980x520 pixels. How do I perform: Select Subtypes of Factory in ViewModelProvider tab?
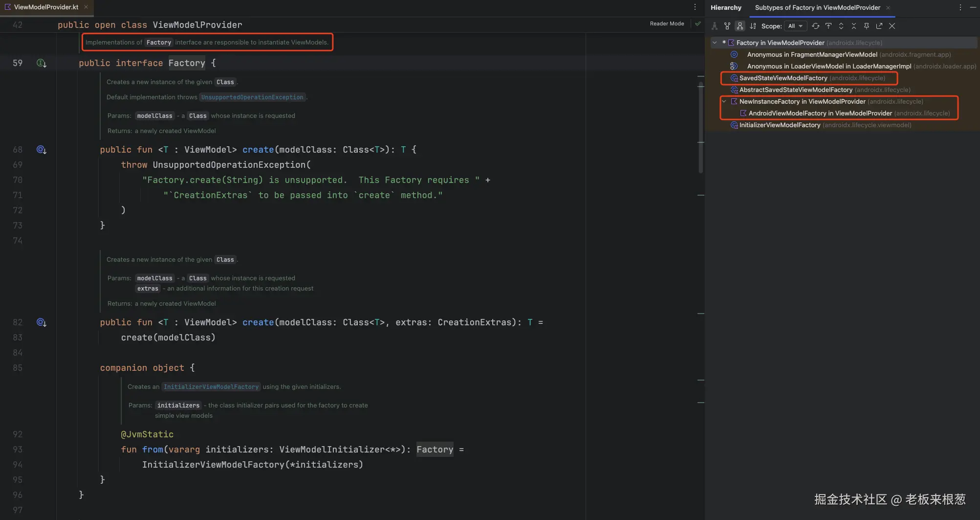tap(817, 8)
